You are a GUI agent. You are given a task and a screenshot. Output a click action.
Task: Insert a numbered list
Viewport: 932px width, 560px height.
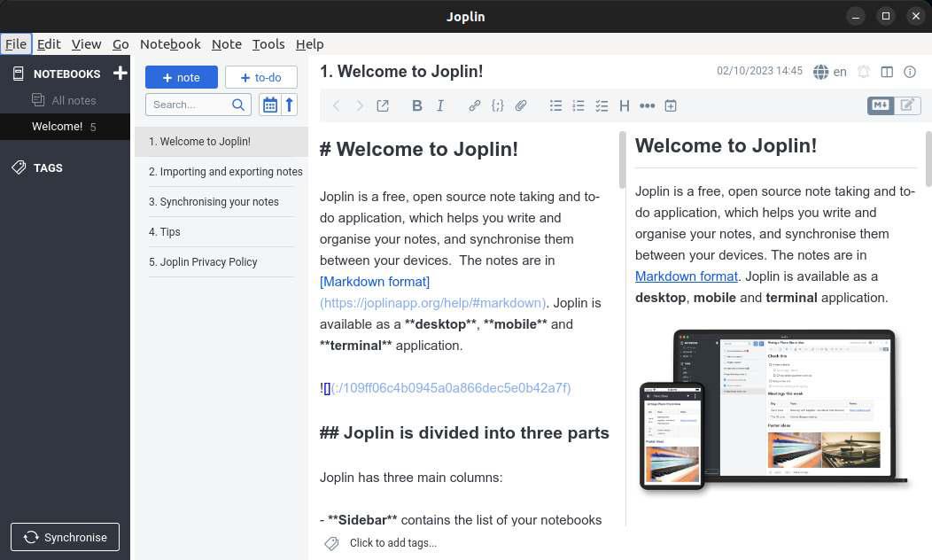[579, 105]
